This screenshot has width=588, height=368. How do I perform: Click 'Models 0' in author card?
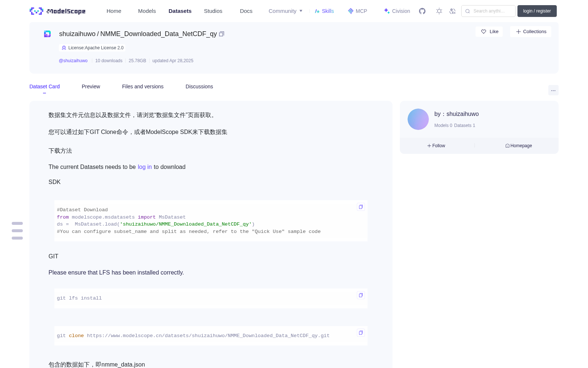[x=443, y=125]
